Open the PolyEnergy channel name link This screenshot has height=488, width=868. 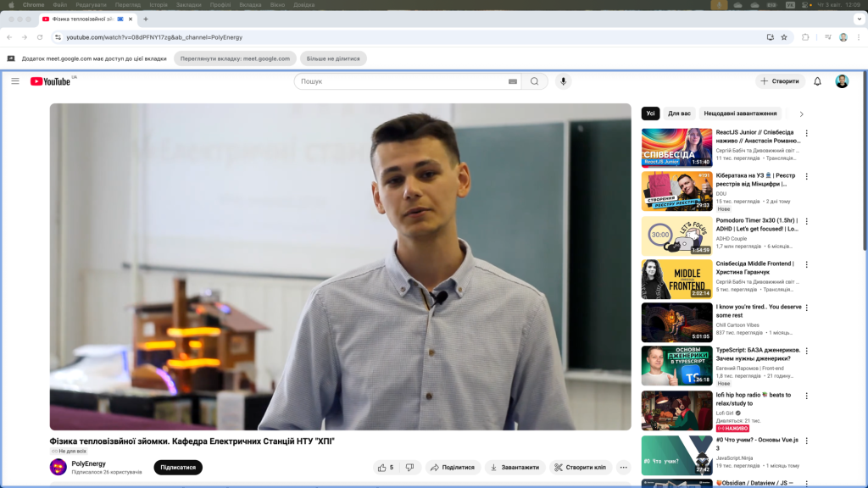point(88,463)
